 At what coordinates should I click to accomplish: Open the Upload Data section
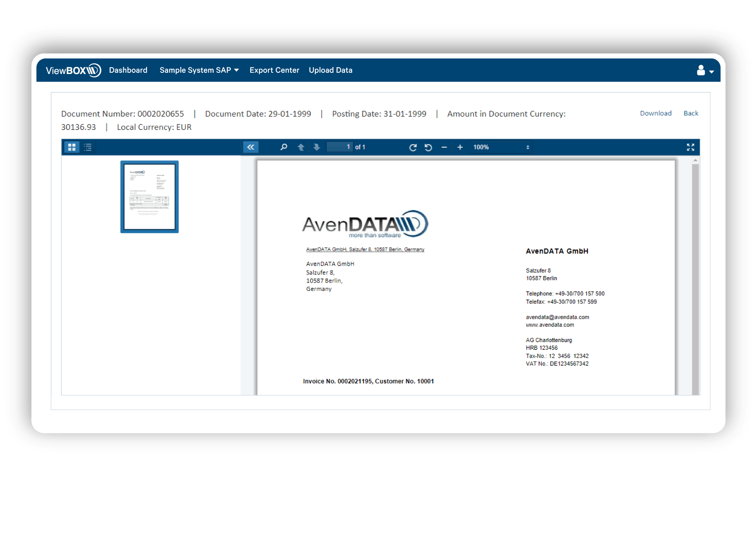coord(330,70)
